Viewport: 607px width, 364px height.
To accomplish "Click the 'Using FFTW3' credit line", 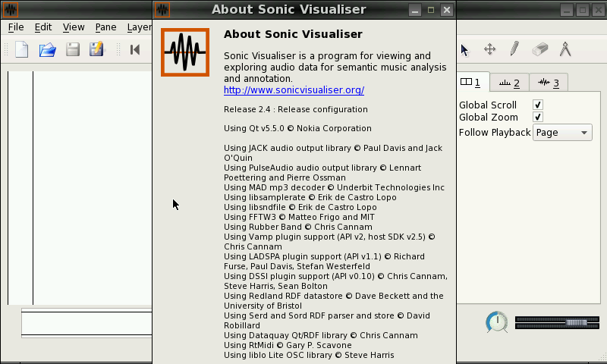I will [299, 217].
